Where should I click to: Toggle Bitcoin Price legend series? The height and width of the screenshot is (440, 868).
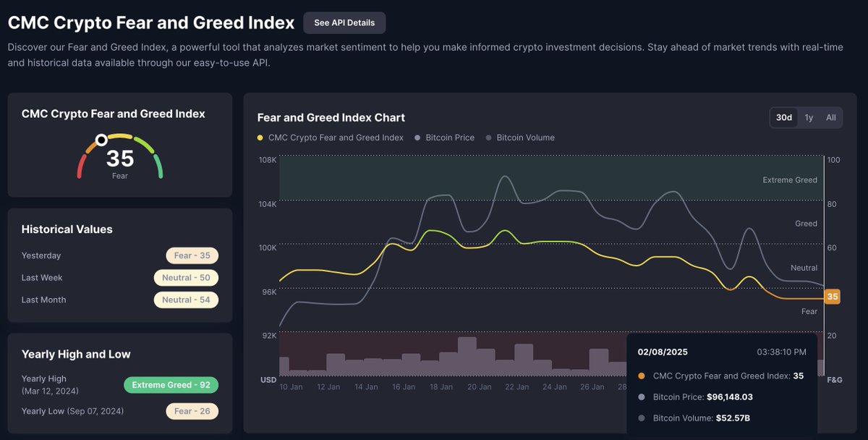pos(445,137)
